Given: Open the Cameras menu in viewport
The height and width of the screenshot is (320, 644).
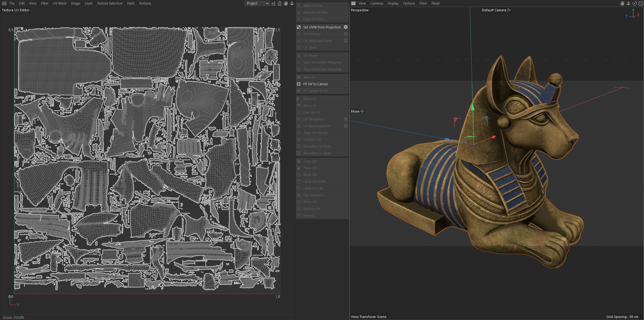Looking at the screenshot, I should click(x=376, y=3).
